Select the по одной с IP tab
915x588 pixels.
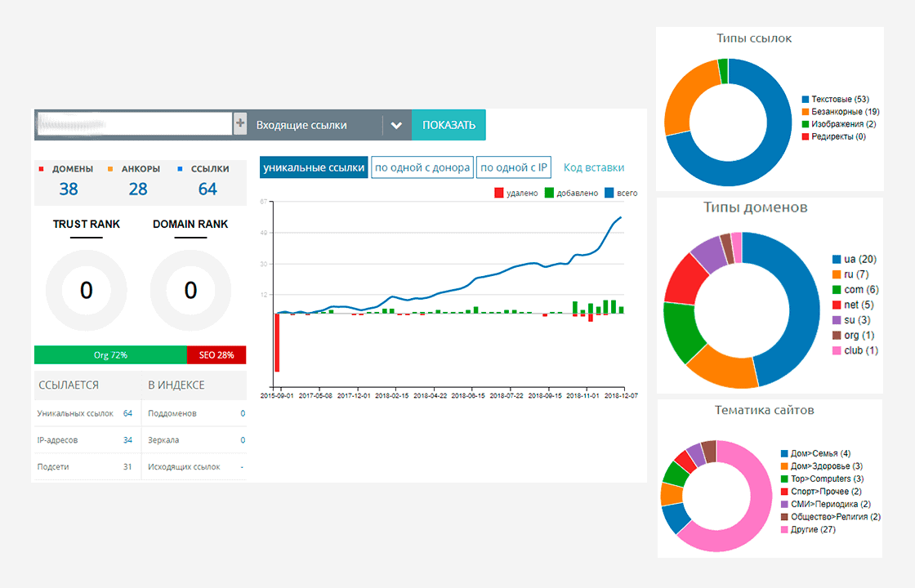514,167
